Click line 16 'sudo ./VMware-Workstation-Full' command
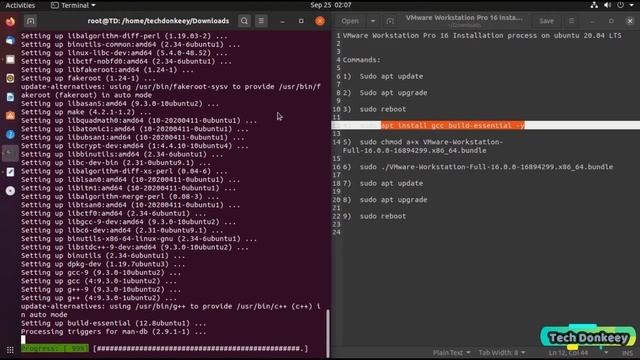This screenshot has width=640, height=360. coord(486,167)
